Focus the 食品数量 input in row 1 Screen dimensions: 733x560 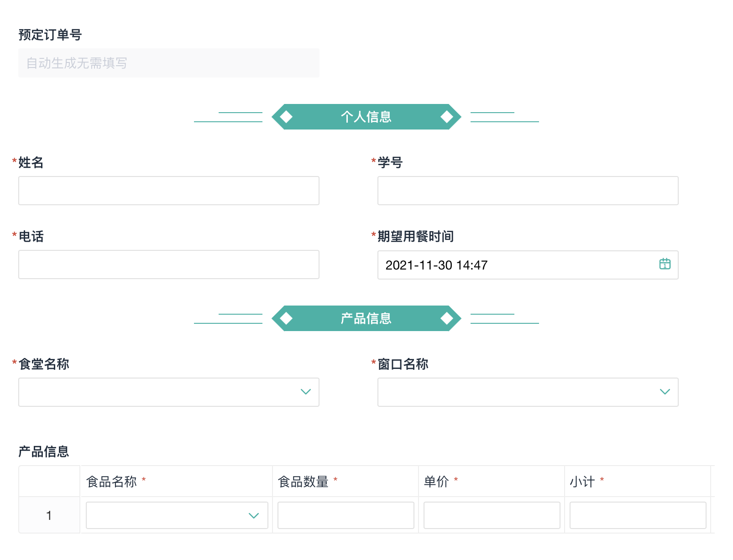(x=346, y=515)
